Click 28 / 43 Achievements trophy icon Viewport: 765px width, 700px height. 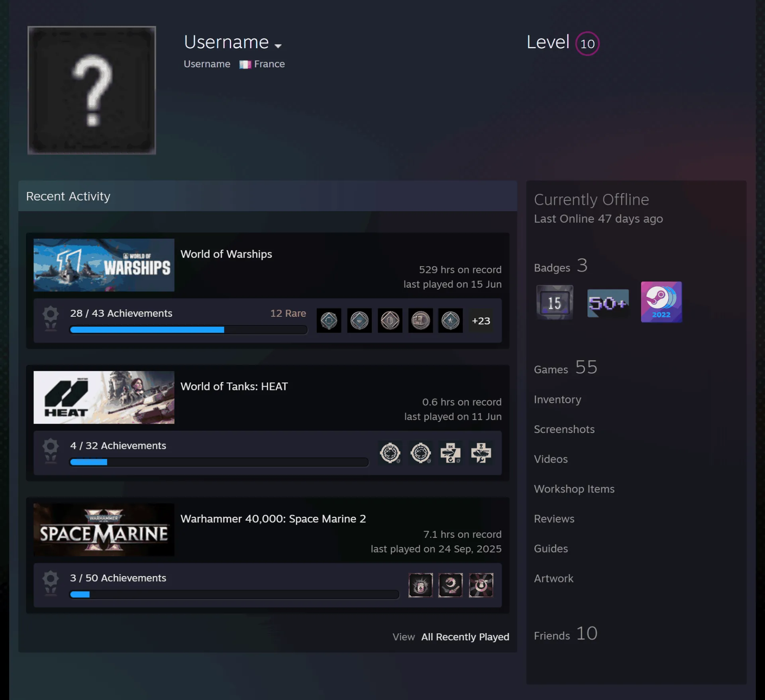coord(51,318)
